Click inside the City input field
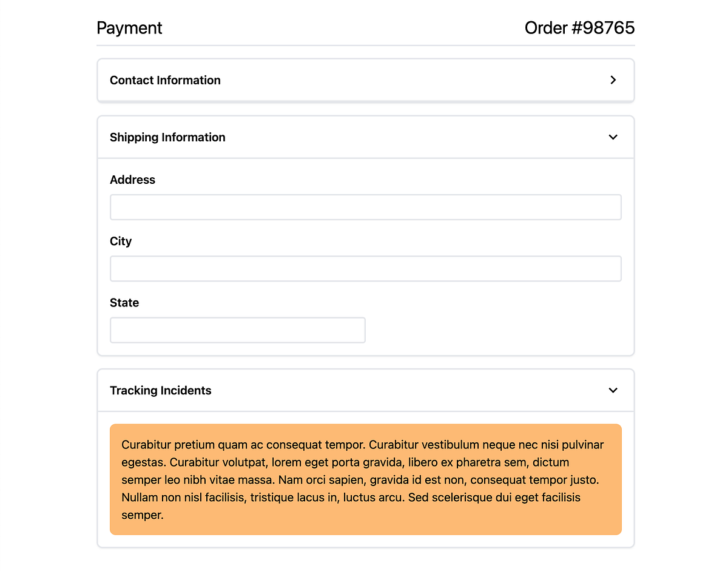The height and width of the screenshot is (571, 728). point(364,268)
